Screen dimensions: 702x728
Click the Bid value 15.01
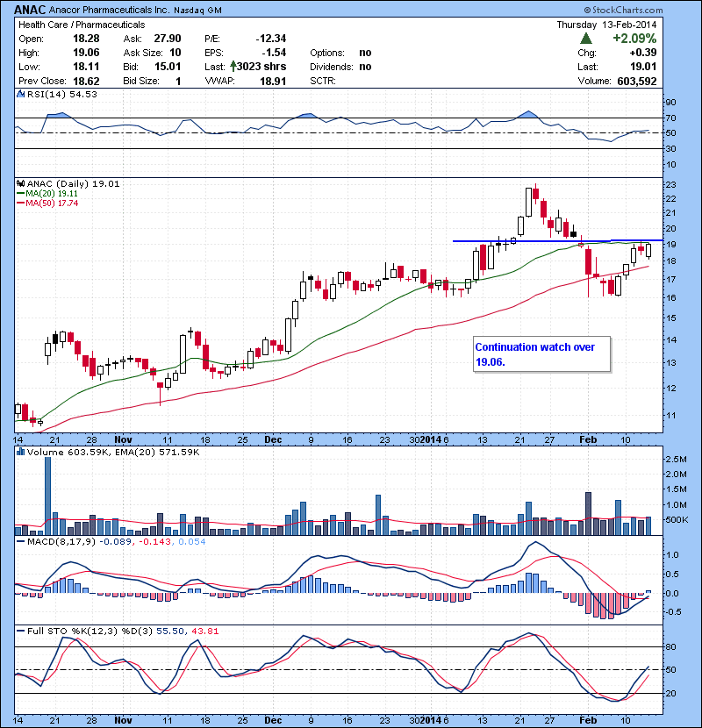pyautogui.click(x=168, y=67)
